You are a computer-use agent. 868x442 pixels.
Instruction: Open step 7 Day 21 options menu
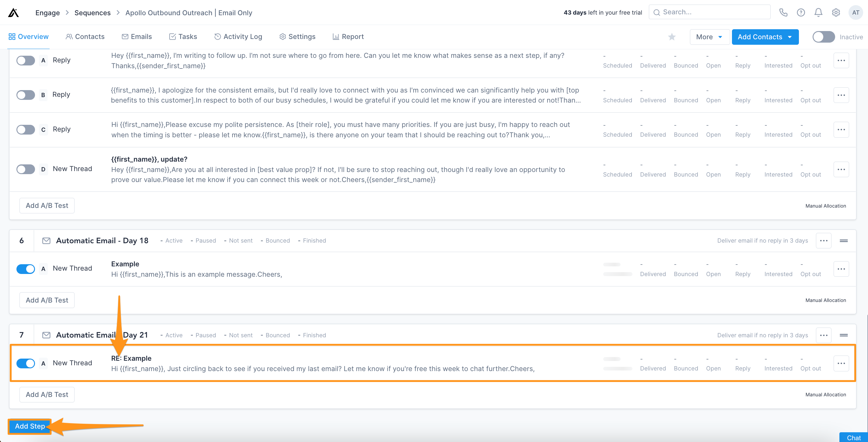[x=824, y=335]
